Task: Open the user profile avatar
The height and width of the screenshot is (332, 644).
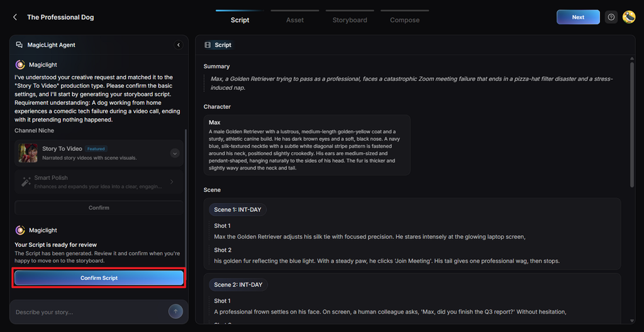Action: (x=629, y=17)
